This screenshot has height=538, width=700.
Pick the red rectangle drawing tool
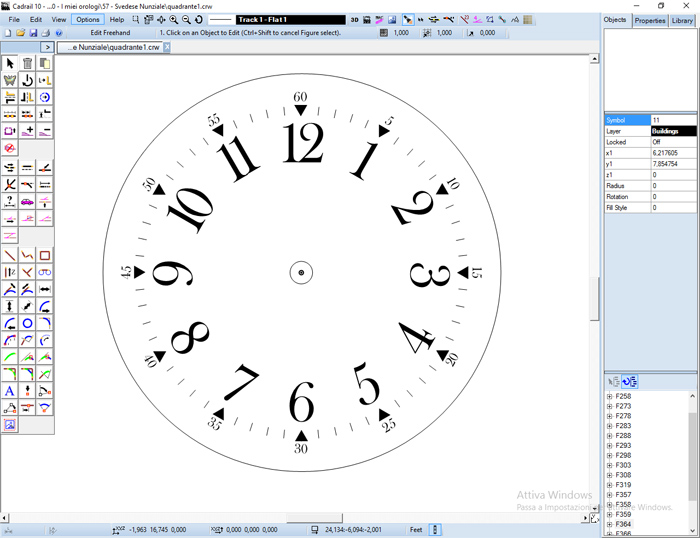[x=45, y=255]
